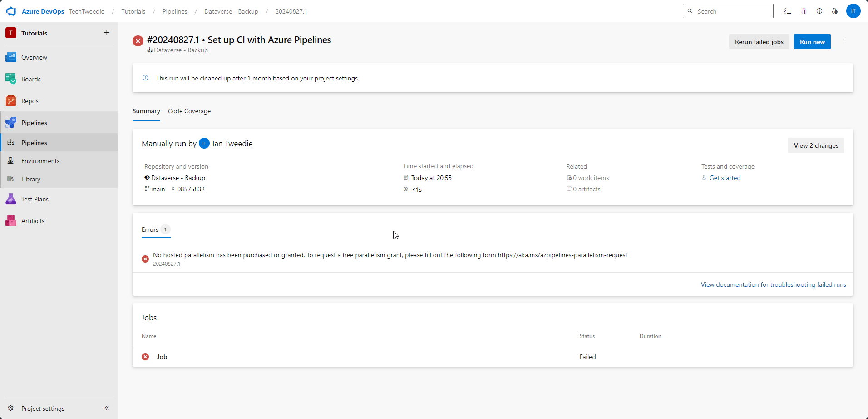Collapse the left sidebar with the chevron
The image size is (868, 419).
(x=107, y=408)
